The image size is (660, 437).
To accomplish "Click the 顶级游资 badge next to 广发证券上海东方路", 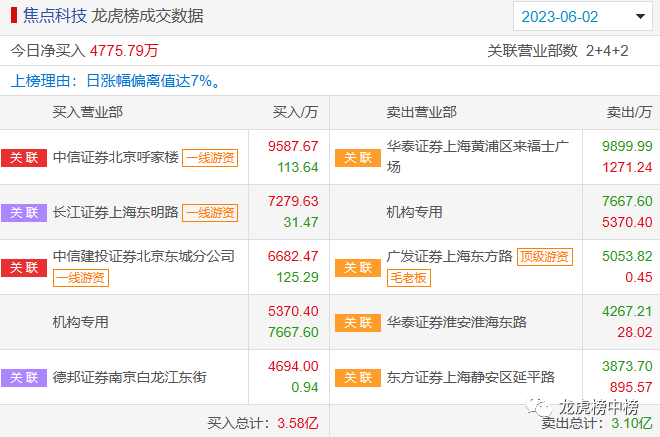I will tap(545, 257).
